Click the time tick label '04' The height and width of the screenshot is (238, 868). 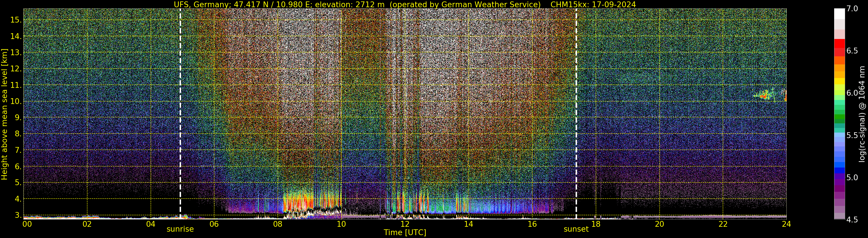click(x=151, y=224)
